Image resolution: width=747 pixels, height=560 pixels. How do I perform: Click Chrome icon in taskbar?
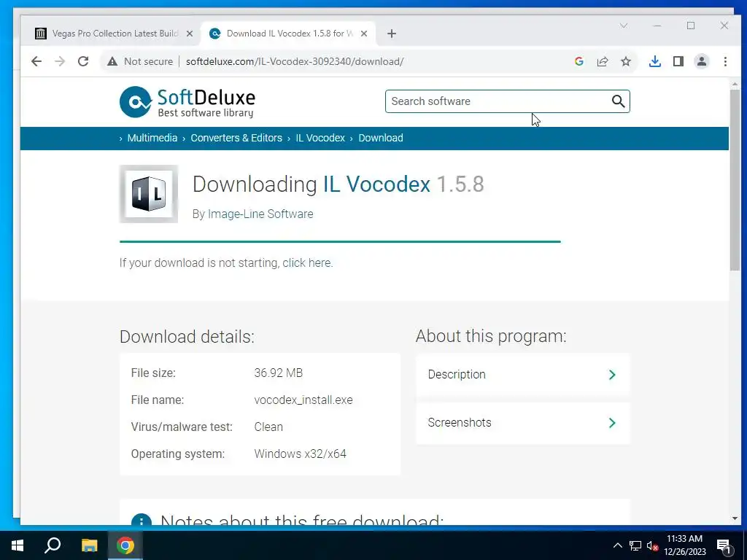[125, 545]
